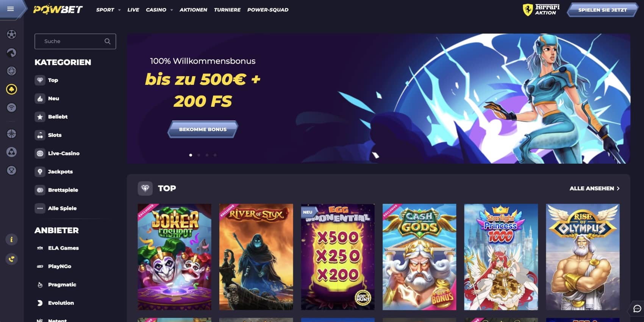Select the Jackpots category icon

pos(40,172)
